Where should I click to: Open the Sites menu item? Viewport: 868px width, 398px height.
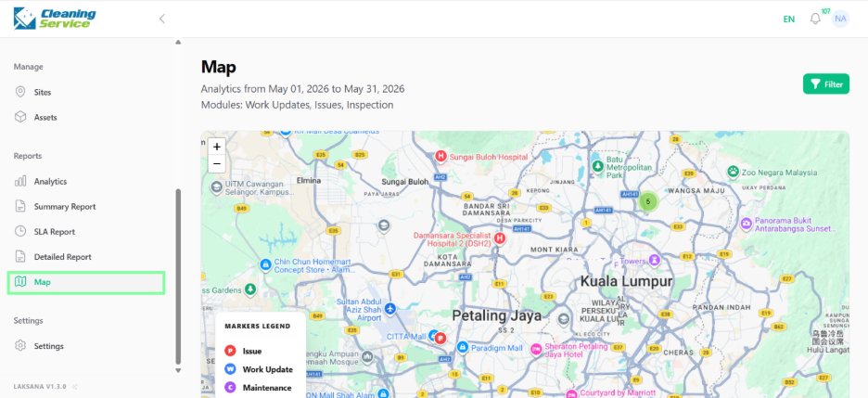(86, 92)
